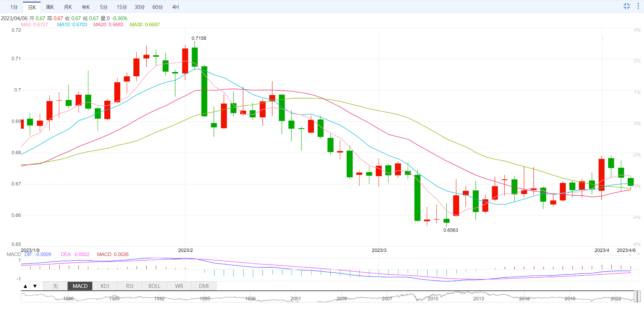Screen dimensions: 644x317
Task: Open the 60分 interval tab
Action: tap(158, 7)
